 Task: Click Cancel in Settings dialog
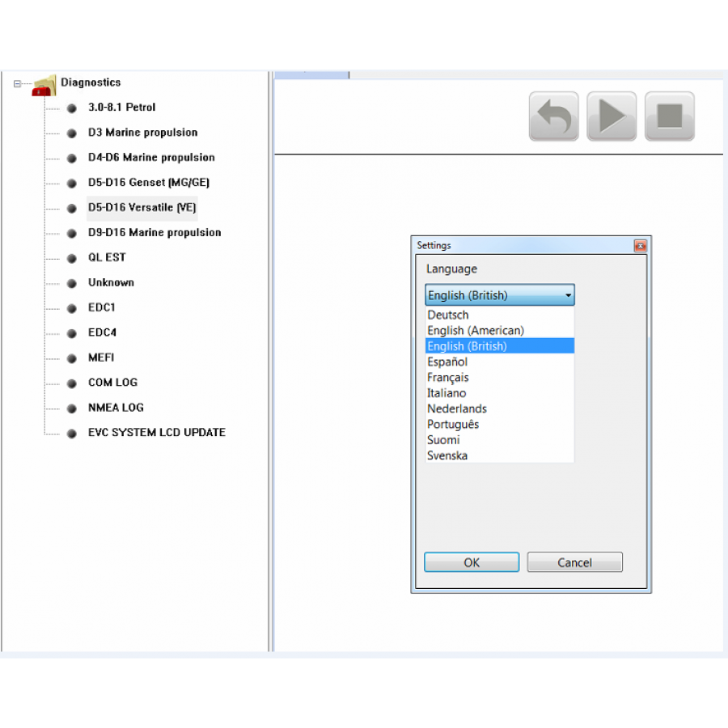tap(574, 562)
